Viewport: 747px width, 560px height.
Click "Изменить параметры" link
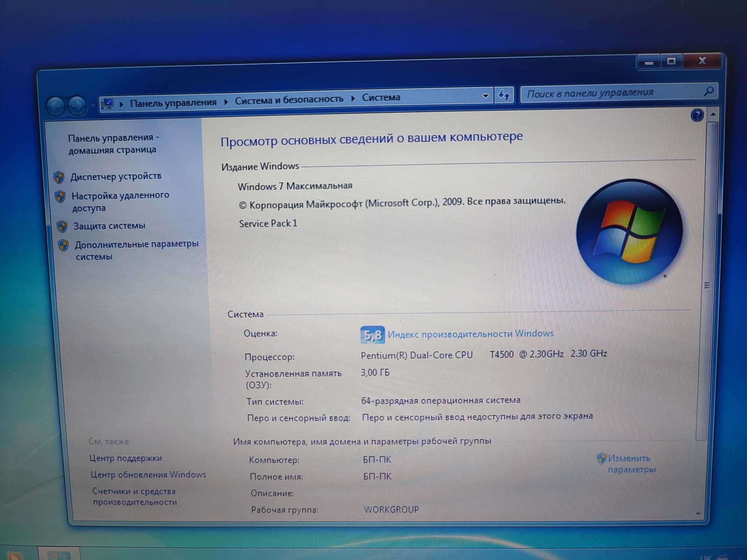coord(631,464)
